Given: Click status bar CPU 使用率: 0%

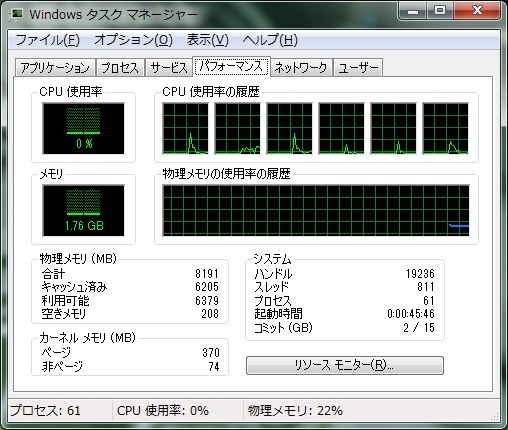Looking at the screenshot, I should tap(163, 411).
